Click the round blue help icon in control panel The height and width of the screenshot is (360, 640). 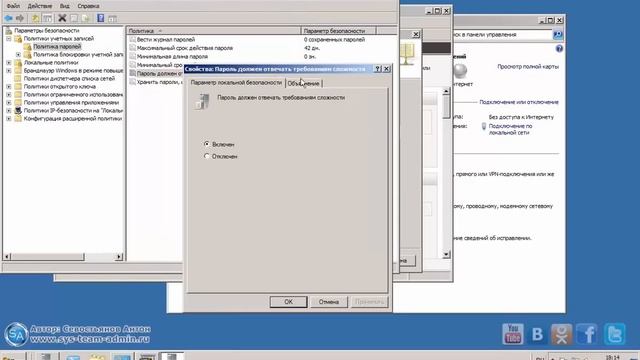coord(559,49)
